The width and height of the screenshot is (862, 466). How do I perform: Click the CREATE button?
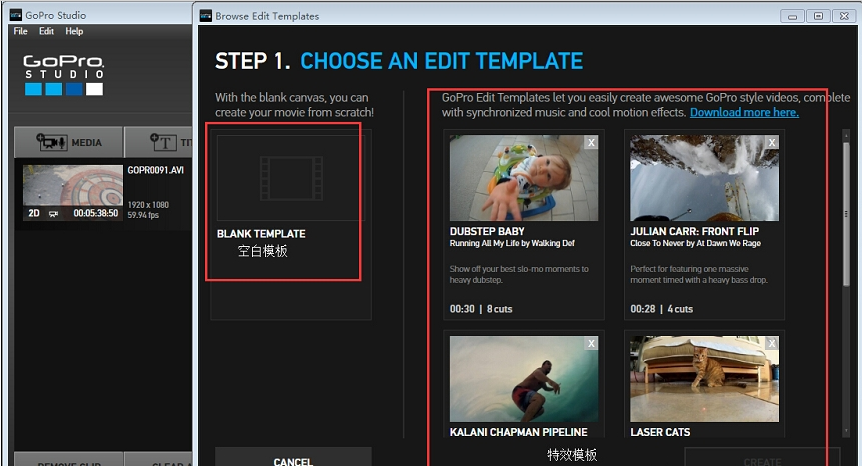pyautogui.click(x=762, y=457)
